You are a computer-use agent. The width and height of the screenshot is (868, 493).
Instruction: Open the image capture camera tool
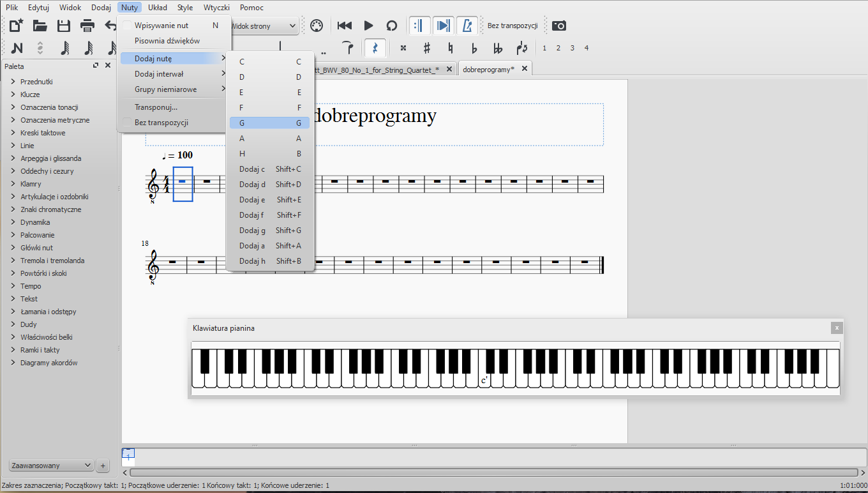tap(559, 26)
